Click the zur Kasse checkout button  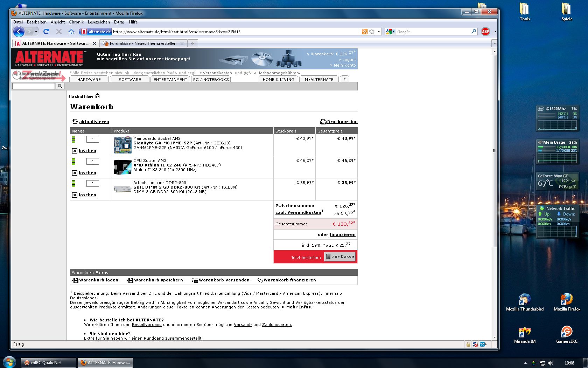click(x=339, y=257)
